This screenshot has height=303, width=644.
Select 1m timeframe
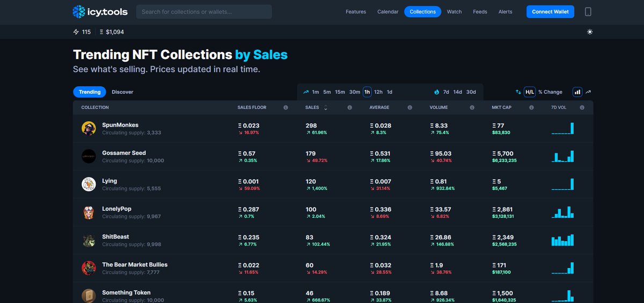coord(316,92)
